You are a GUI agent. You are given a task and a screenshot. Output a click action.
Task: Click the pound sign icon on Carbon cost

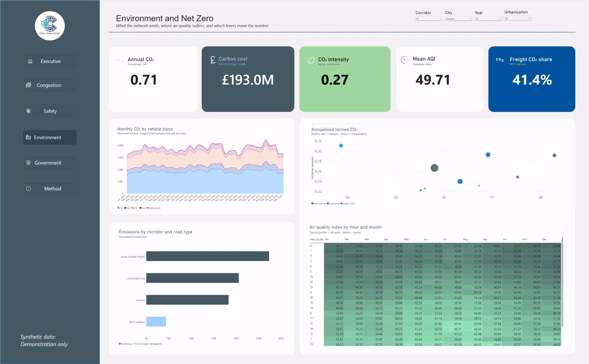click(213, 60)
